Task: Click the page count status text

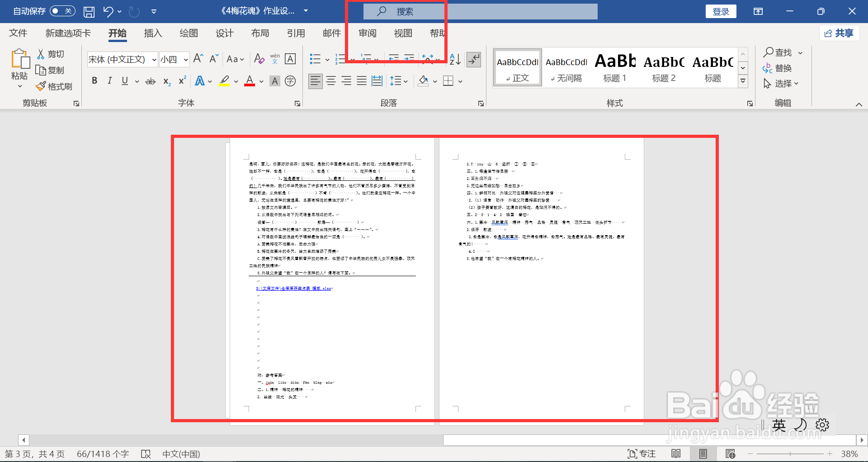Action: tap(35, 454)
